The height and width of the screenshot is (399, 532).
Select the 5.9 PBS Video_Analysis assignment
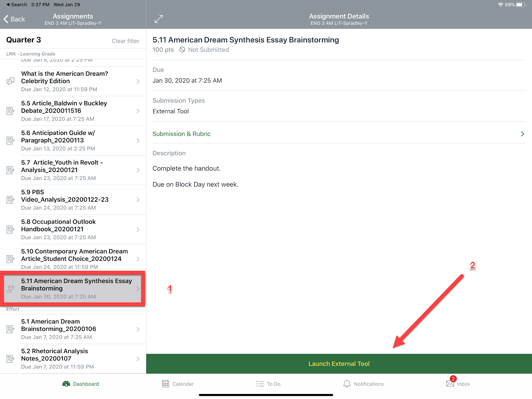tap(73, 200)
